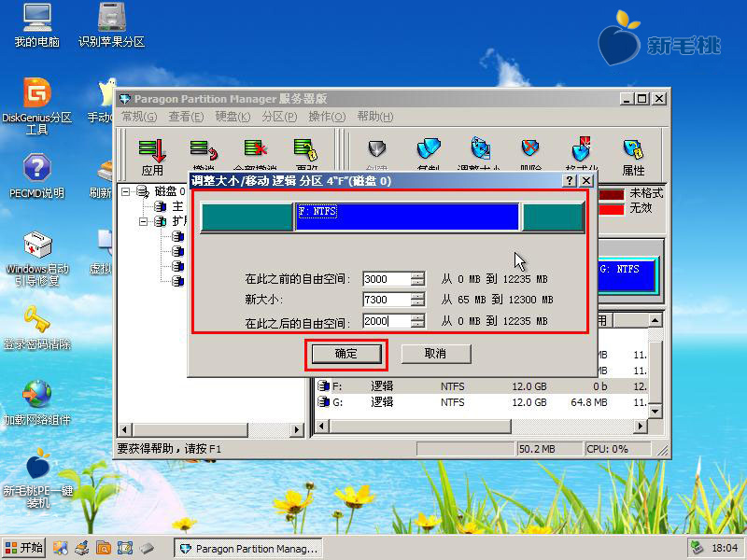Screen dimensions: 747x560
Task: Click the greyed-out create partition shield icon
Action: pos(377,150)
